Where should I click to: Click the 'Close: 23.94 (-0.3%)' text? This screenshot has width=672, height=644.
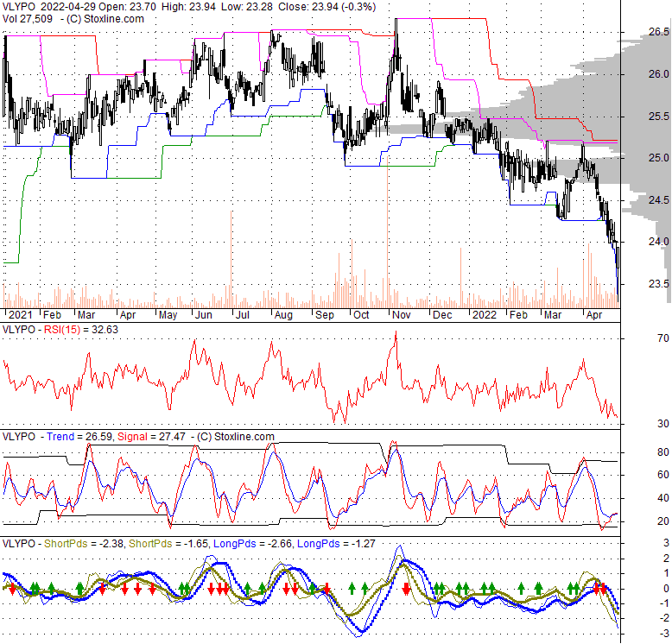(x=327, y=7)
